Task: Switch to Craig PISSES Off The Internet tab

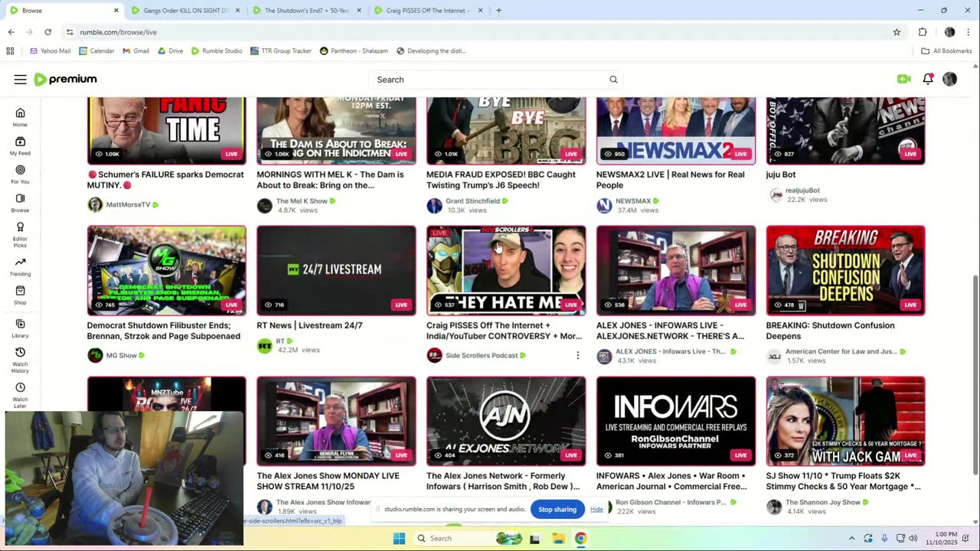Action: [x=427, y=11]
